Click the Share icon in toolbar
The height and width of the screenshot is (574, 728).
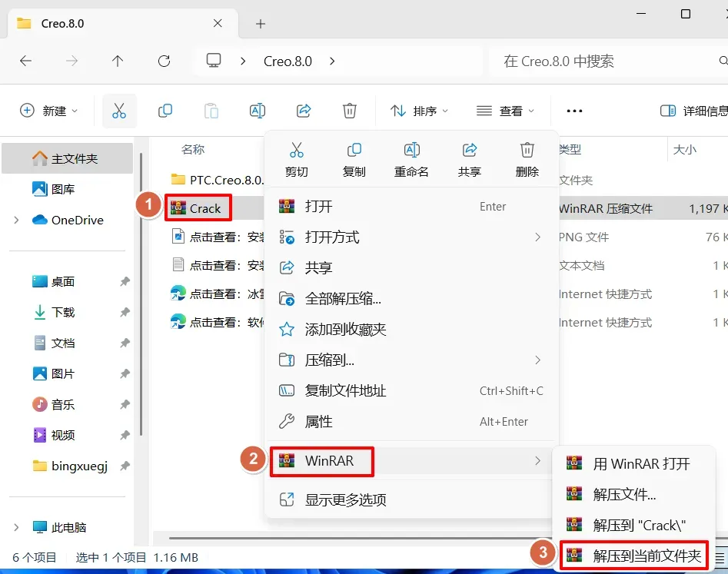[x=304, y=111]
